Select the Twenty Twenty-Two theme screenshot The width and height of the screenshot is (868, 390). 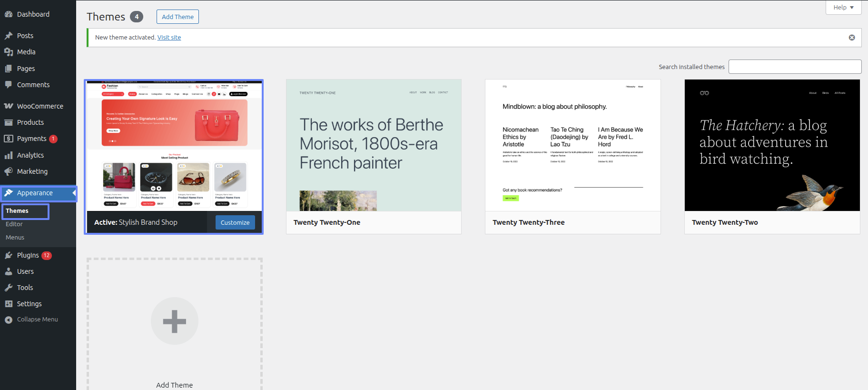click(772, 145)
